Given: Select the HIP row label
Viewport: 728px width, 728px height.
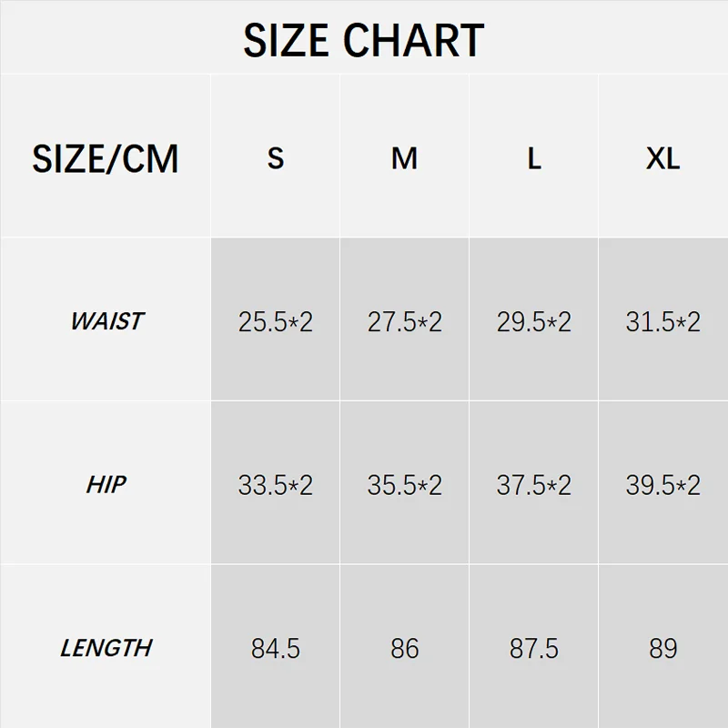Looking at the screenshot, I should 106,484.
